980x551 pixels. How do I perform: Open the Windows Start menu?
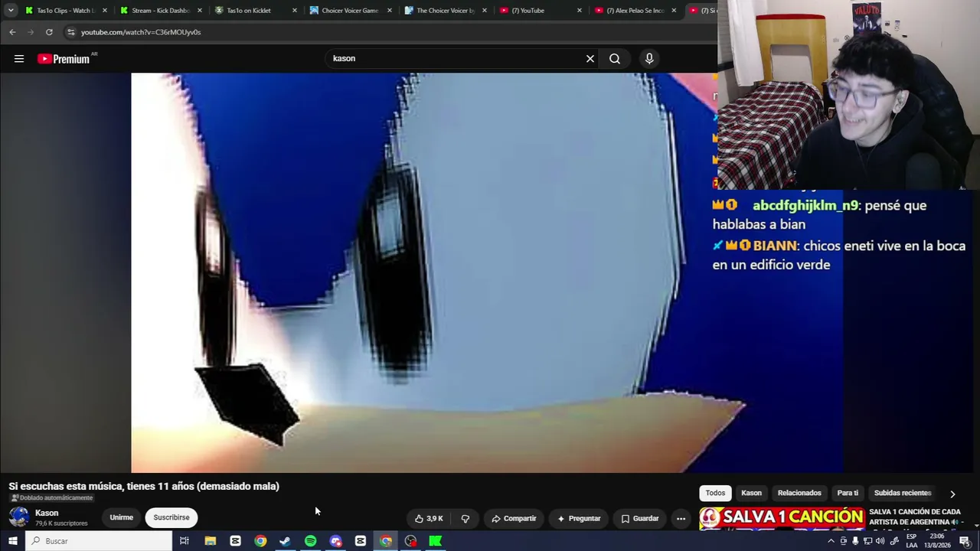tap(12, 541)
